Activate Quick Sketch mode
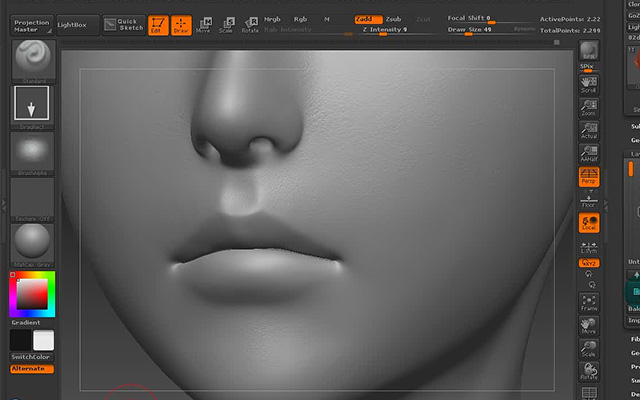 (124, 25)
